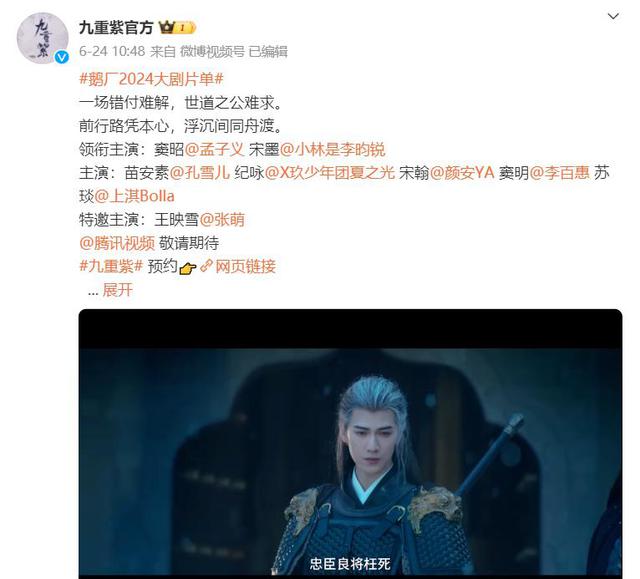Visit the @孟子义 mention
The width and height of the screenshot is (640, 579).
[x=214, y=150]
